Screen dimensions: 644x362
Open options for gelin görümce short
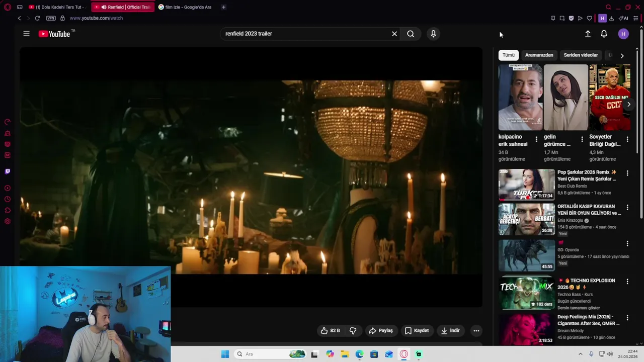pos(582,139)
